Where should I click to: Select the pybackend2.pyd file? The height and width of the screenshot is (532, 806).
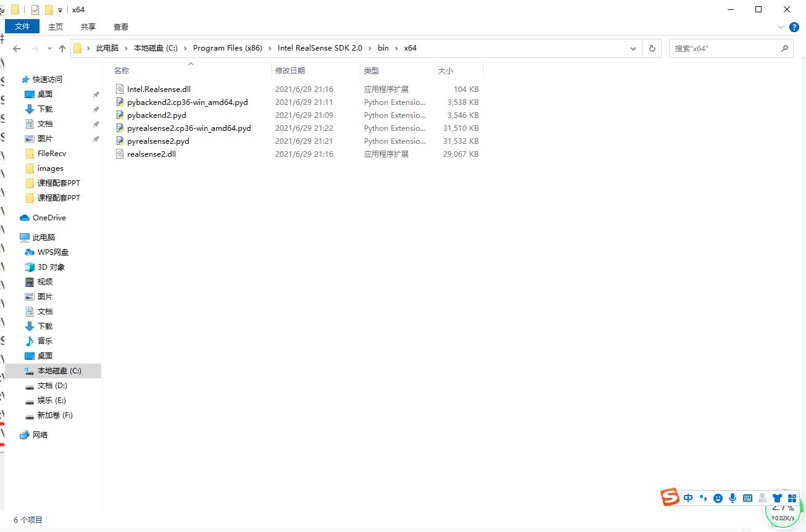pos(157,115)
